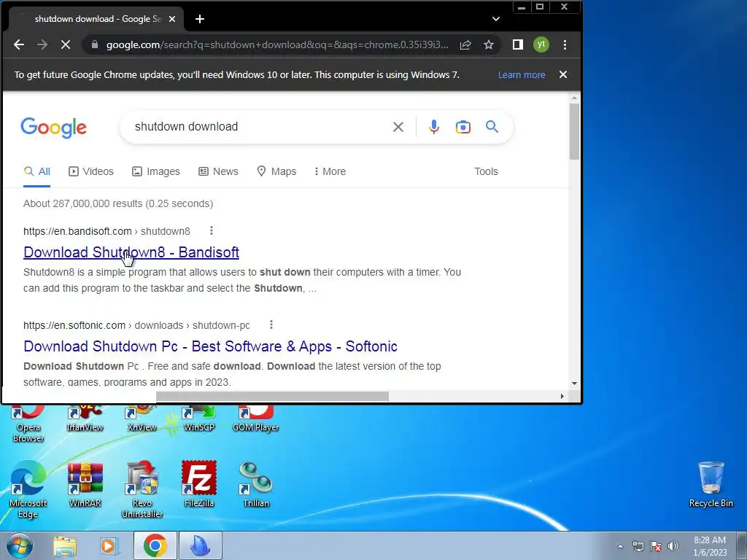Viewport: 747px width, 560px height.
Task: Click the Google logo
Action: [53, 128]
